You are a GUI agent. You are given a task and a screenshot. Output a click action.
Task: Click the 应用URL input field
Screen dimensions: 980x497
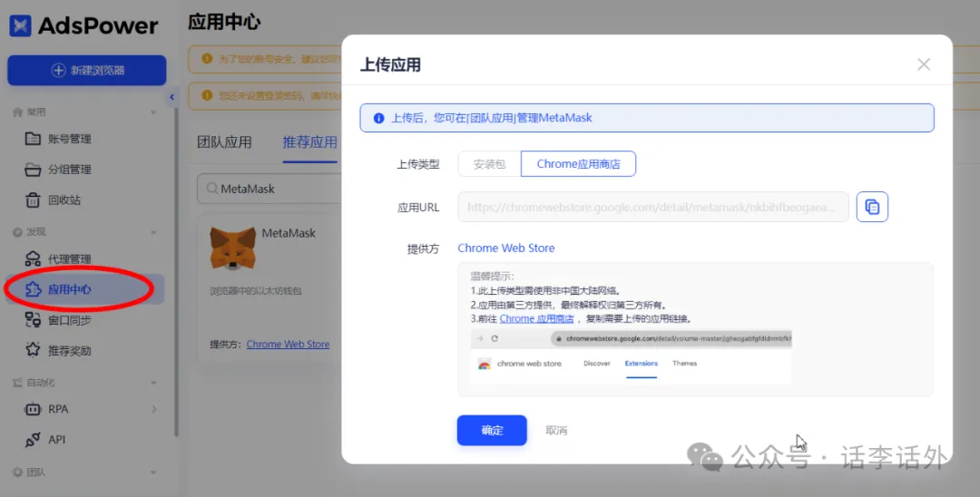point(653,207)
